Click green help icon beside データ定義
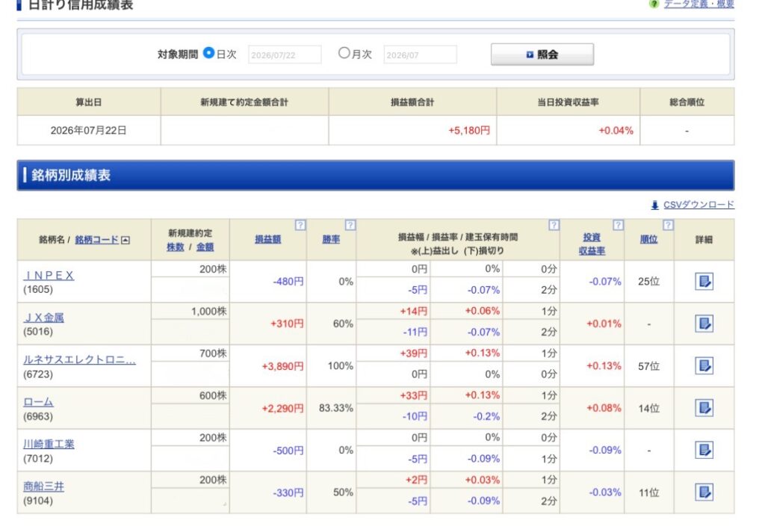 click(654, 4)
